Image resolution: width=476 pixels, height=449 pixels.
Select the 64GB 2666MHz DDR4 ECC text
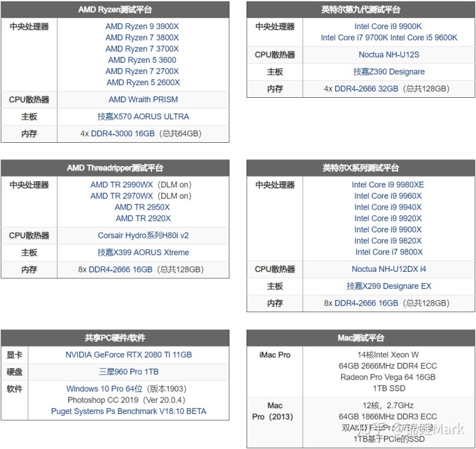coord(388,366)
